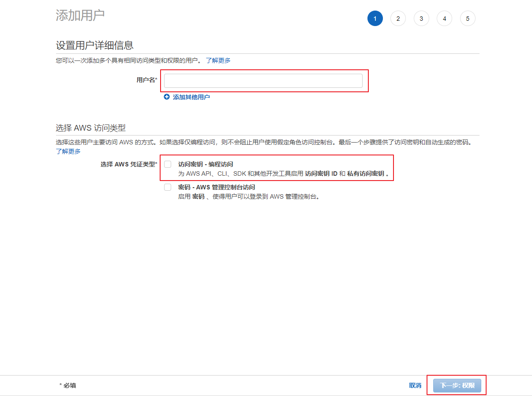Screen dimensions: 532x396
Task: Click the step 5 circle indicator
Action: coord(468,19)
